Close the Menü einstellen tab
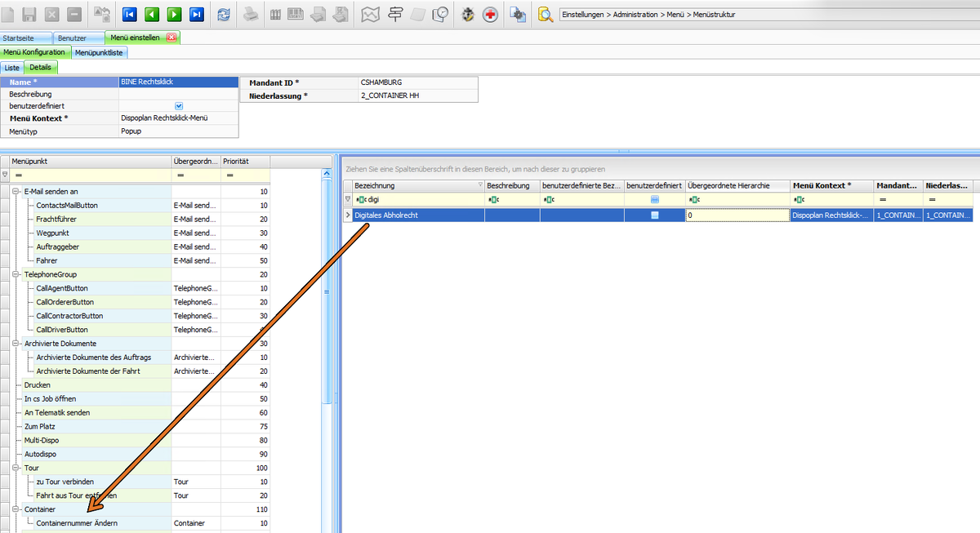The height and width of the screenshot is (533, 980). pos(171,38)
